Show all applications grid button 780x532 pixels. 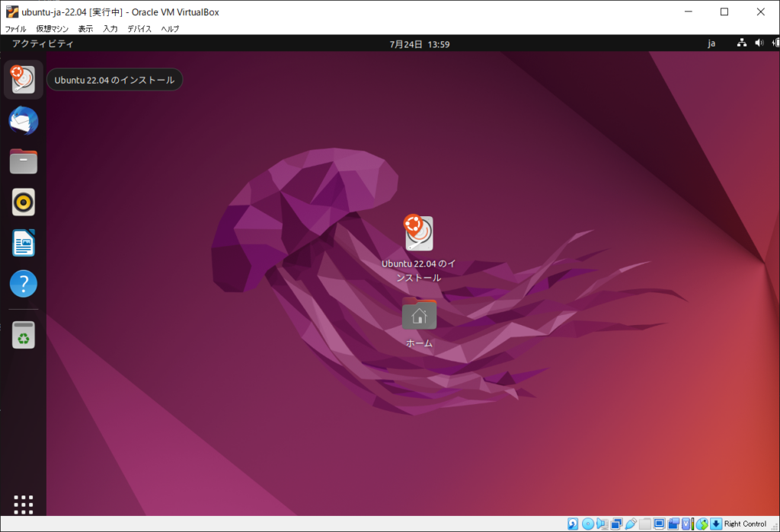[23, 504]
